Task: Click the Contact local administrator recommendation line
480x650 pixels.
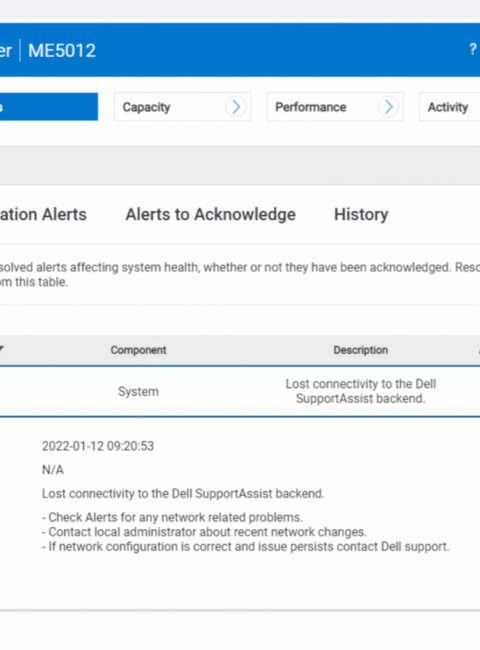Action: point(204,532)
